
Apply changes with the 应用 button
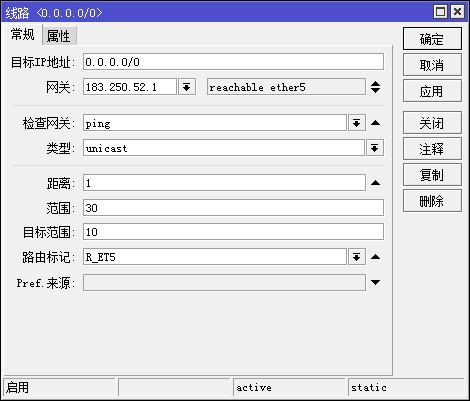point(432,91)
